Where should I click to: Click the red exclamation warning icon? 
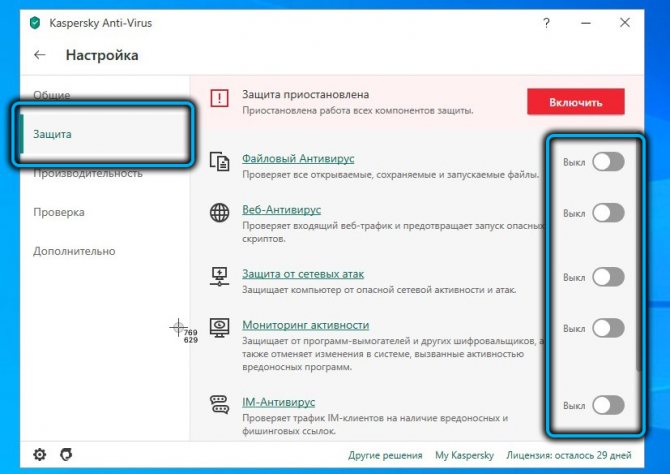tap(220, 98)
